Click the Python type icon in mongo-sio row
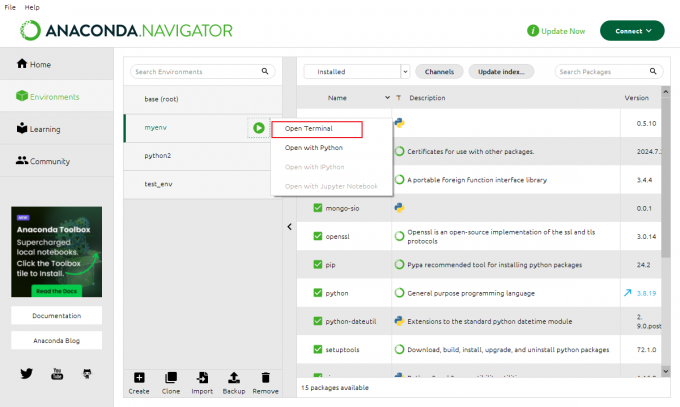 coord(399,208)
